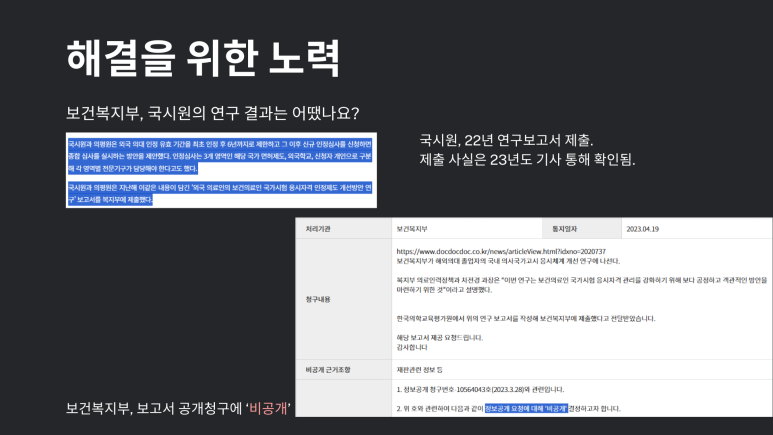The image size is (773, 435).
Task: Click line '1. 정보공개 청구번호 10564043호'
Action: (480, 390)
